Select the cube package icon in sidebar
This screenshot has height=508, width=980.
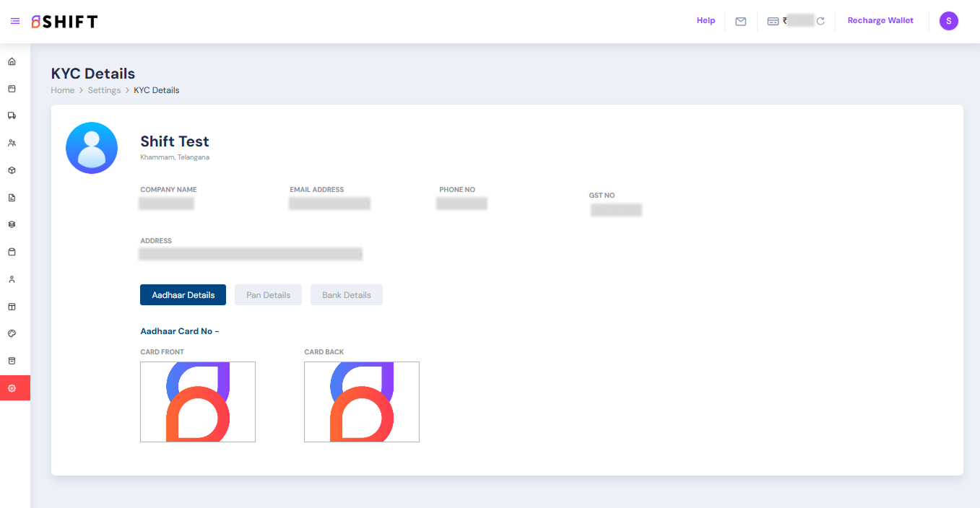tap(12, 170)
